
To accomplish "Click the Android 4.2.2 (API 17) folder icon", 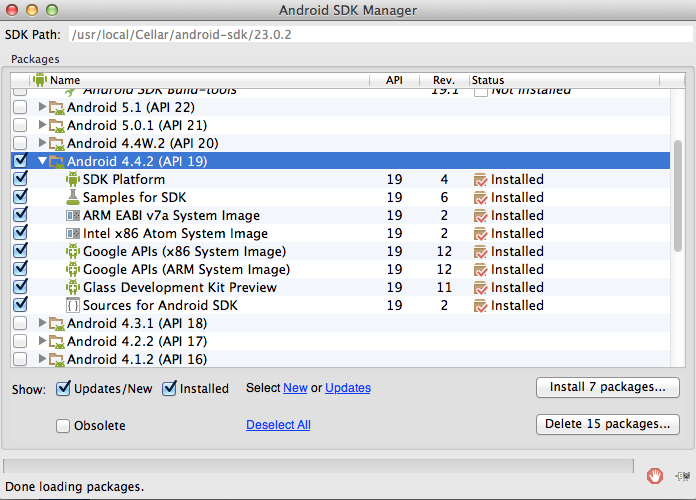I will point(57,341).
